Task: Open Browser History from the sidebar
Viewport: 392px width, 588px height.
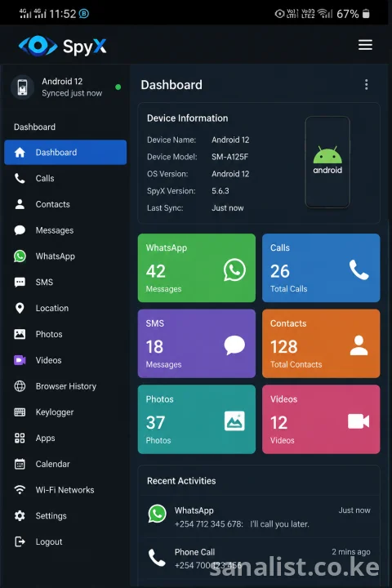Action: (x=65, y=385)
